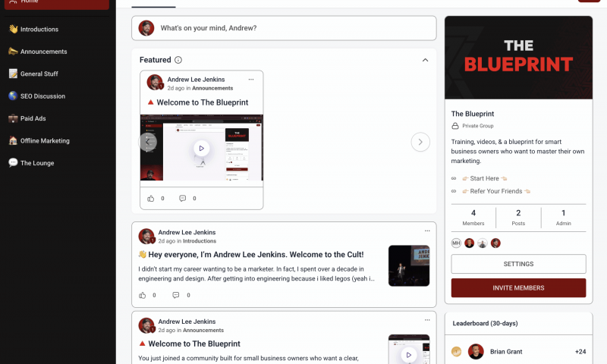Click the SETTINGS button
Screen dimensions: 607x364
click(x=518, y=264)
